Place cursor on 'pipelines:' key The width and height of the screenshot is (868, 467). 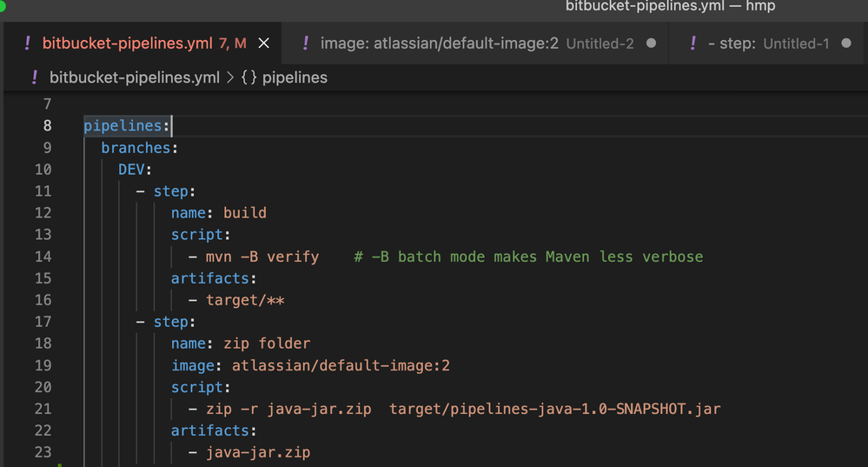click(127, 126)
